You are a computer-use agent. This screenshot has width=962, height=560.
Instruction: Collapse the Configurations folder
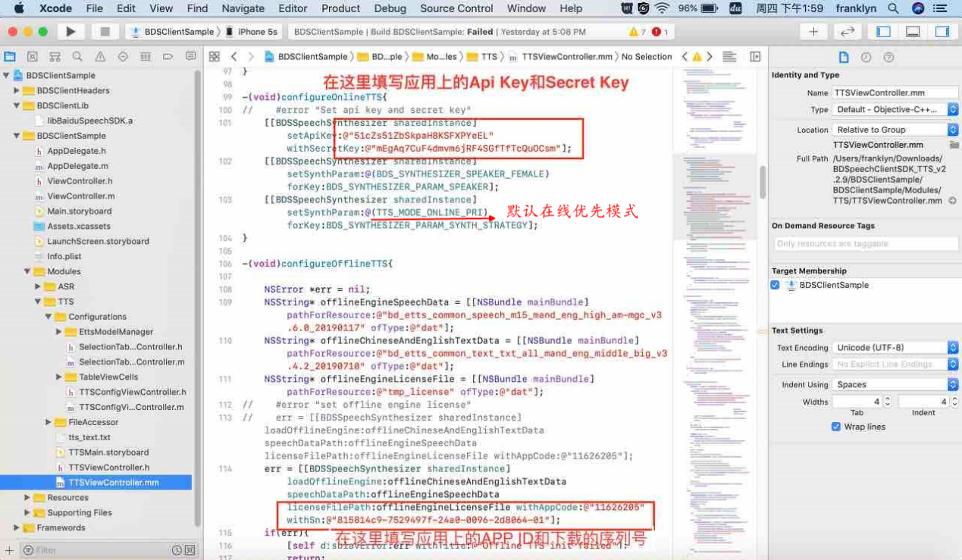pos(49,317)
